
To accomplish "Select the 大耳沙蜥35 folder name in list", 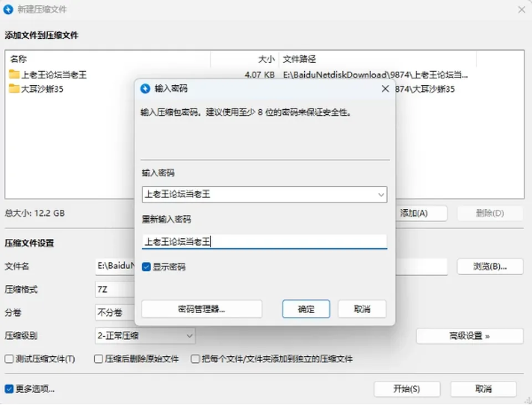I will pos(42,89).
